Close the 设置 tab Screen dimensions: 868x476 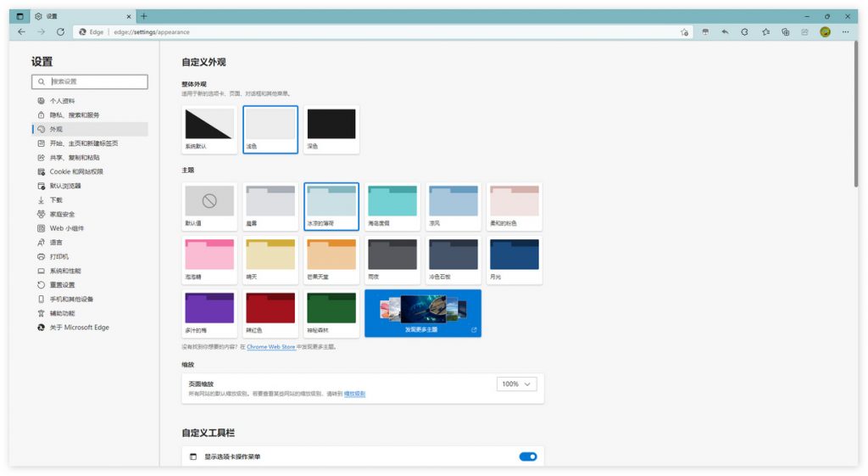pyautogui.click(x=129, y=17)
